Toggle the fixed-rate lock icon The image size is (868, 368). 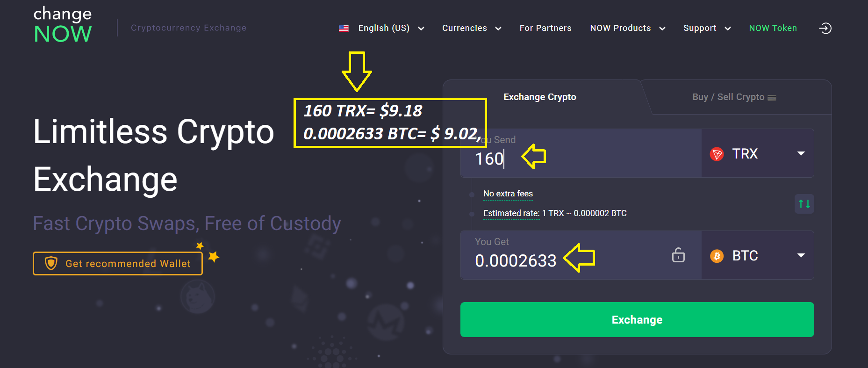(x=678, y=255)
